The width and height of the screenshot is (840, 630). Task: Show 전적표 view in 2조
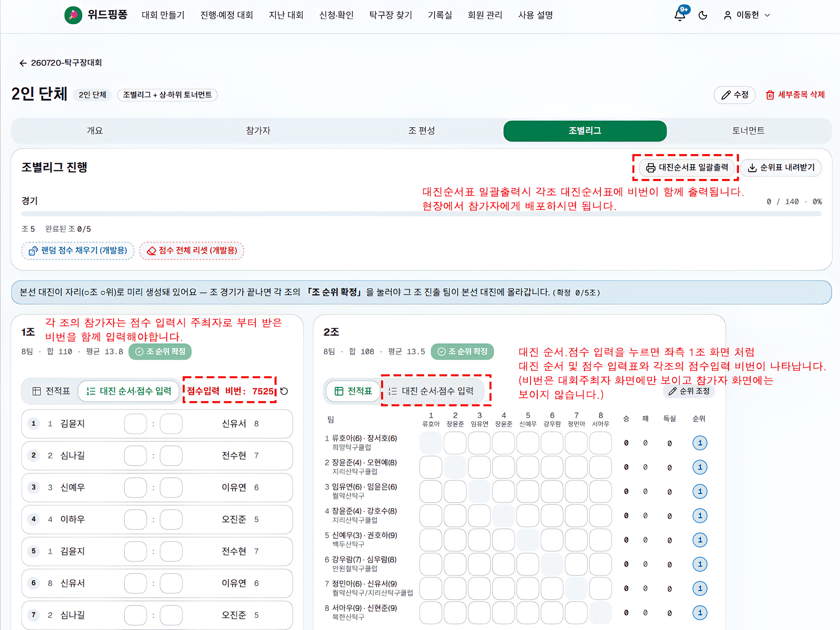[x=353, y=391]
